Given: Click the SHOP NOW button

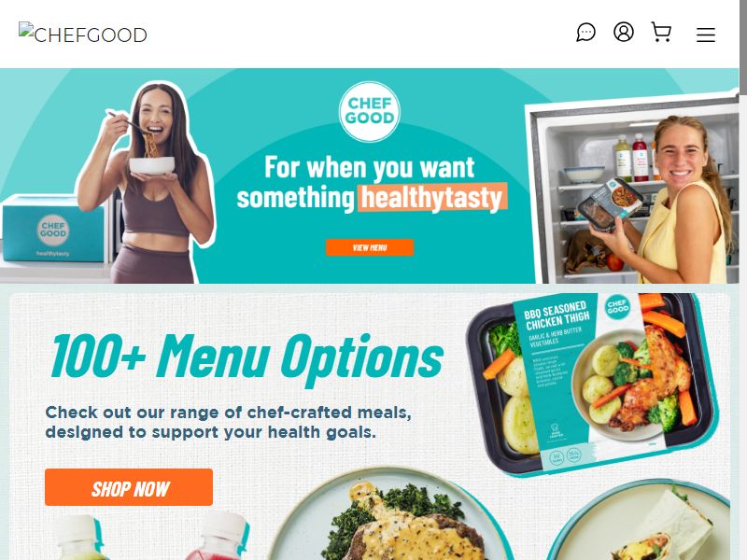Looking at the screenshot, I should click(x=129, y=487).
